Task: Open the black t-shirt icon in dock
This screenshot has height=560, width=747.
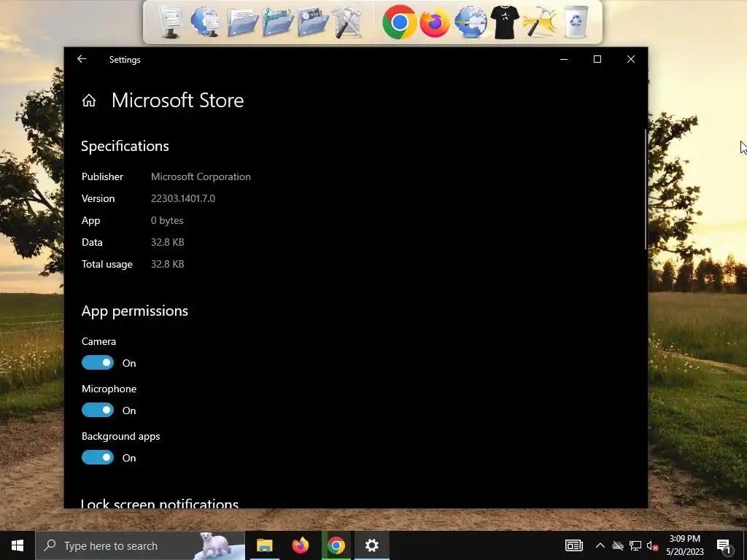Action: click(x=505, y=22)
